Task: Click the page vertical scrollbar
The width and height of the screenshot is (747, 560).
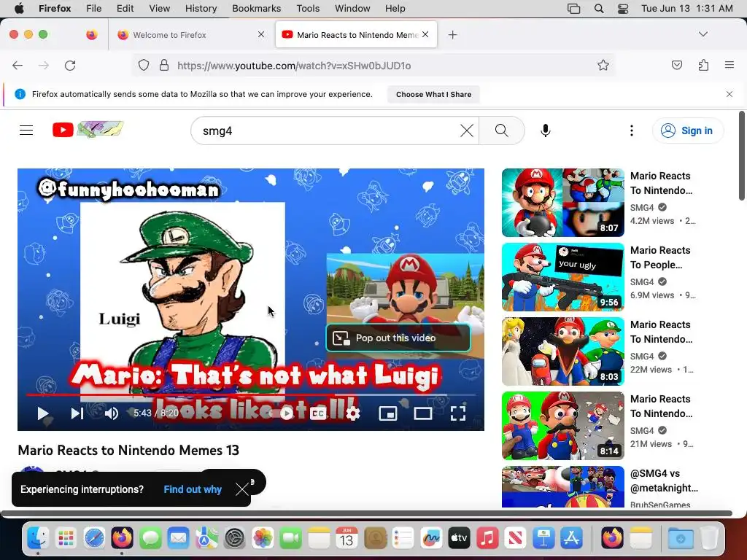Action: point(742,156)
